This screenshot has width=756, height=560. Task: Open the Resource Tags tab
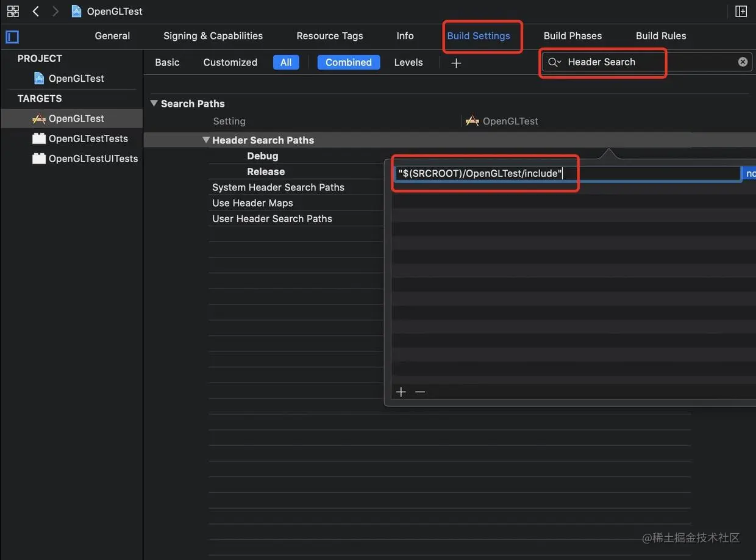click(330, 35)
